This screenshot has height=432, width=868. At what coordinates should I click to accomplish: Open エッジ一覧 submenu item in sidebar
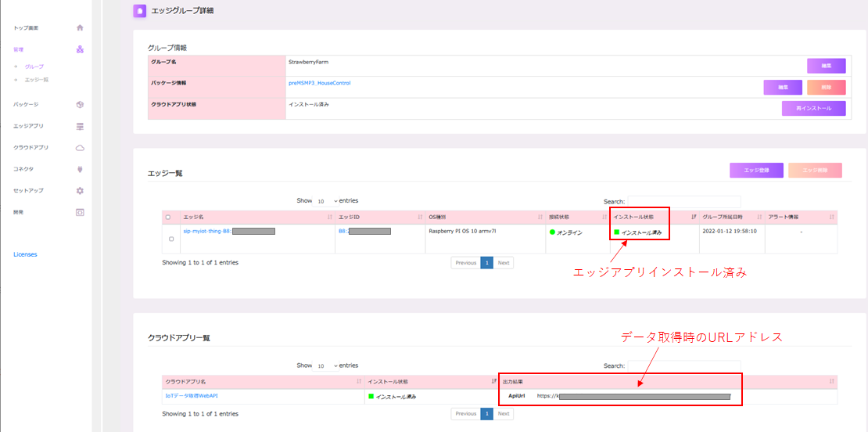pos(37,80)
